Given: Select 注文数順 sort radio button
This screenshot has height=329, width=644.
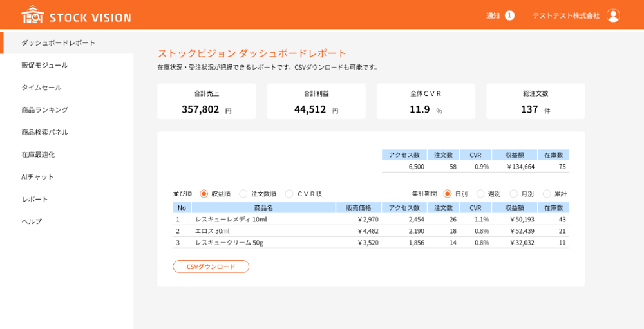Looking at the screenshot, I should click(x=243, y=194).
